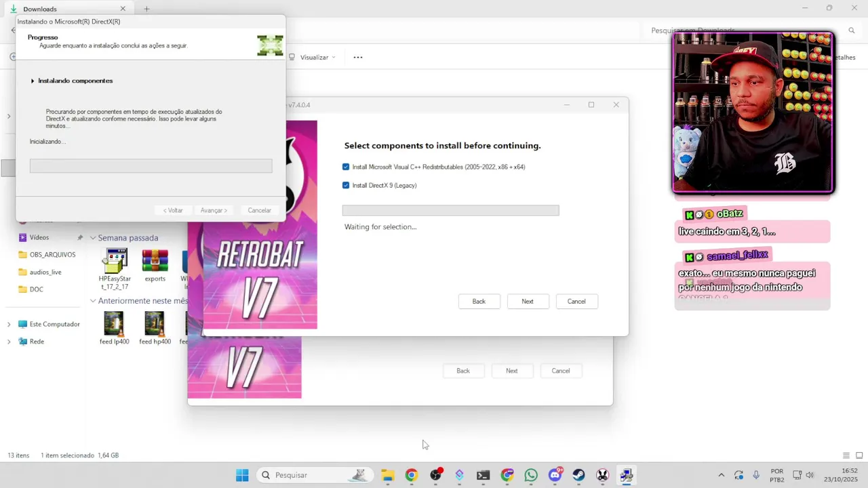
Task: Collapse Anteriormente neste mês group
Action: pos(93,301)
